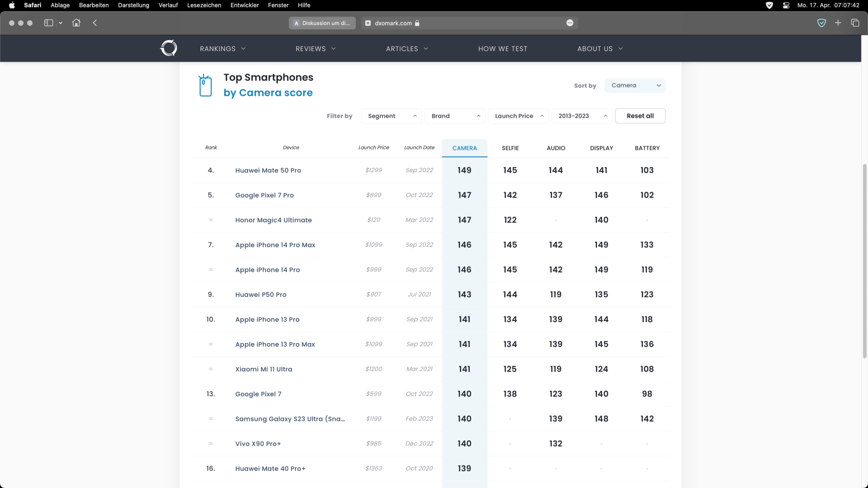Show tab overview icon
The width and height of the screenshot is (868, 488).
(855, 23)
